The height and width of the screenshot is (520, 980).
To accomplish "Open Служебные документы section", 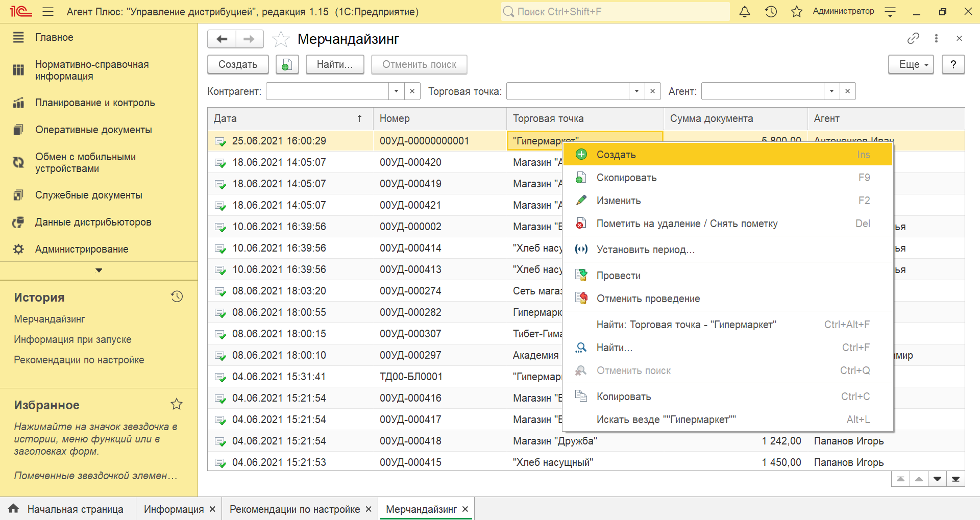I will [99, 195].
